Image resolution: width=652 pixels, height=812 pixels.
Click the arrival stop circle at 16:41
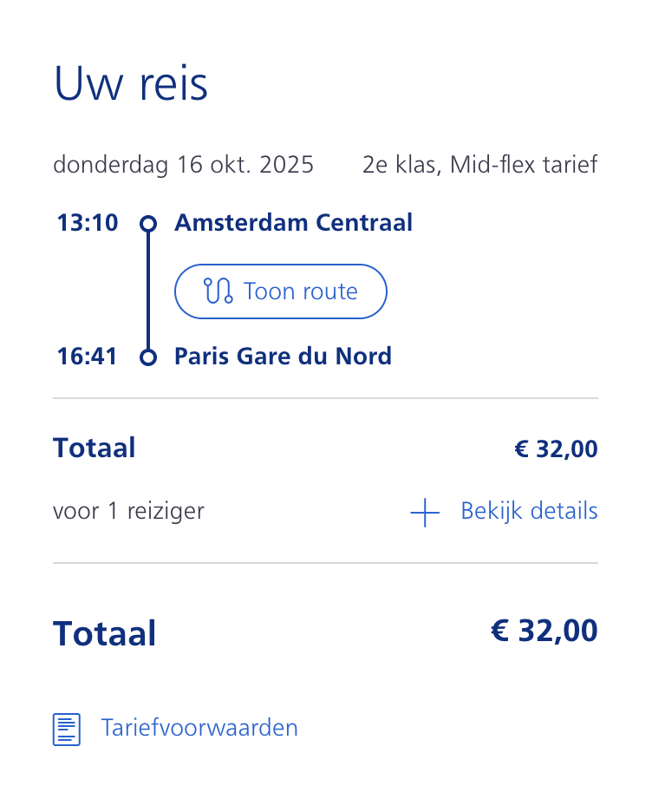click(x=148, y=357)
